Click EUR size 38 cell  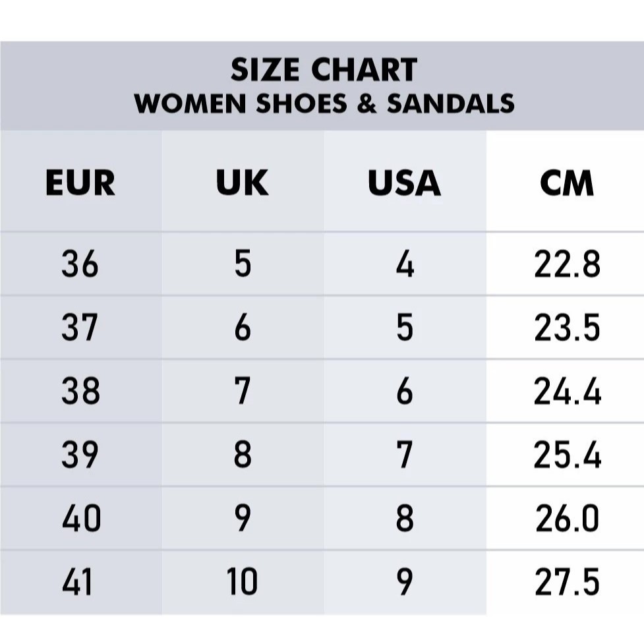[80, 392]
